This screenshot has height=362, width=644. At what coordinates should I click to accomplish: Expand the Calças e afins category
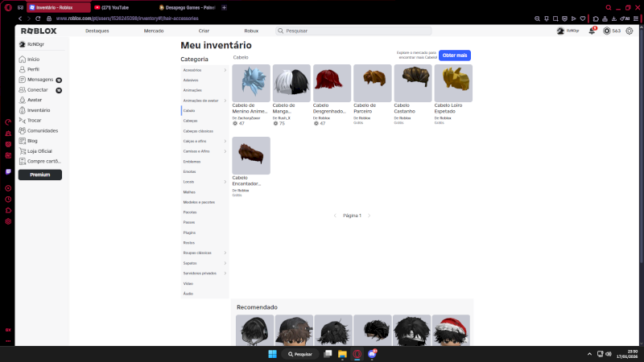coord(204,141)
